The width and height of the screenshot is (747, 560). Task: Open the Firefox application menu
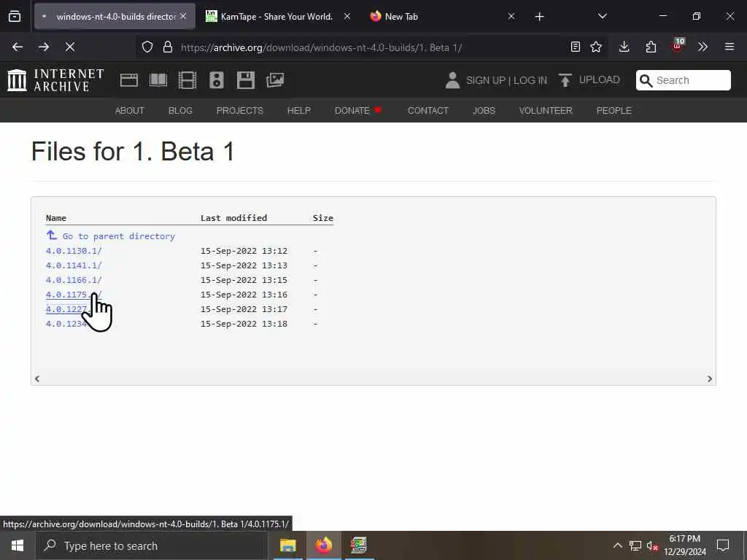click(x=729, y=47)
